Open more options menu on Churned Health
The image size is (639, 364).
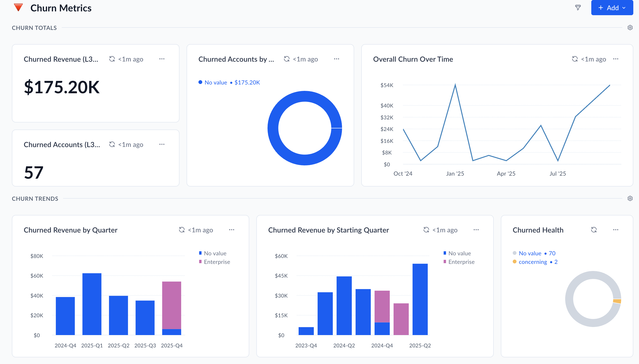click(616, 230)
